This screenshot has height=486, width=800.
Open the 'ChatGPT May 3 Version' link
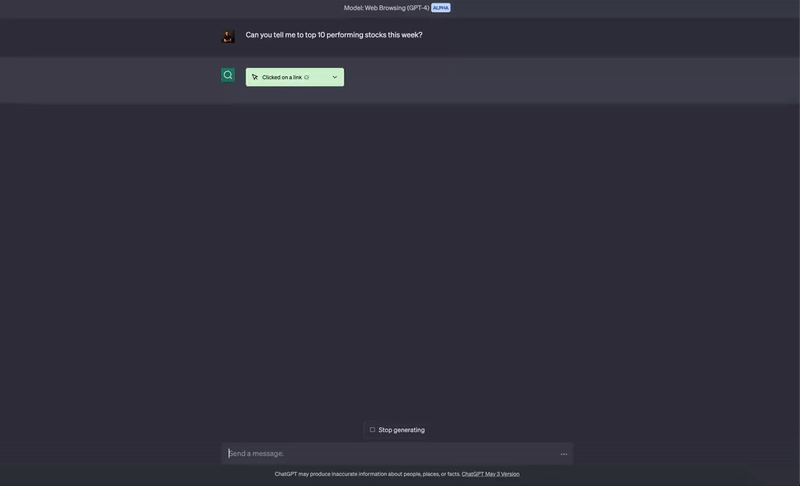[490, 474]
